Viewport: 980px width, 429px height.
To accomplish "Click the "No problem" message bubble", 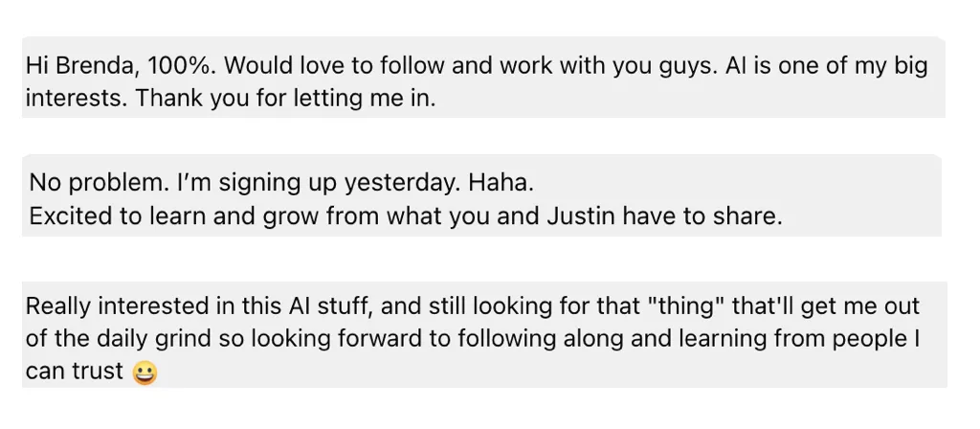I will [x=482, y=195].
